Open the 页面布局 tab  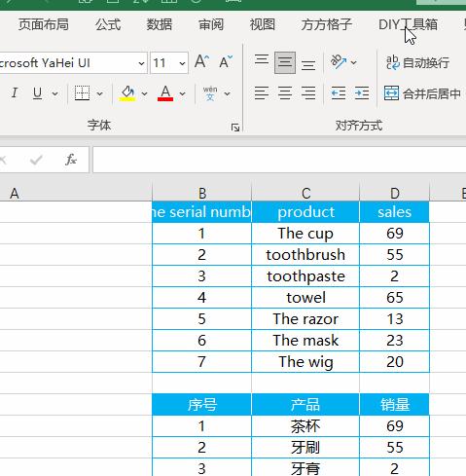point(44,24)
